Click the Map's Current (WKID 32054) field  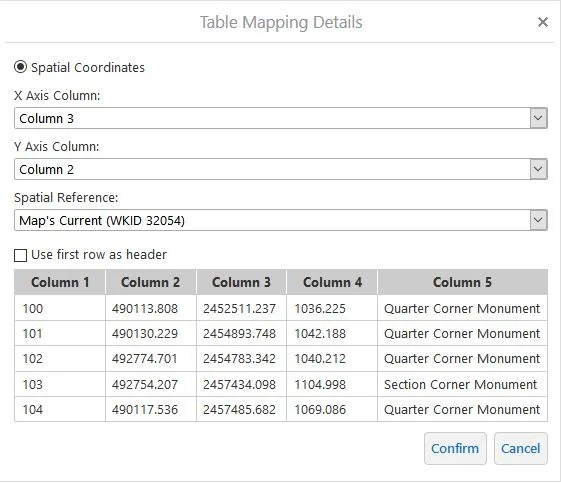point(281,220)
